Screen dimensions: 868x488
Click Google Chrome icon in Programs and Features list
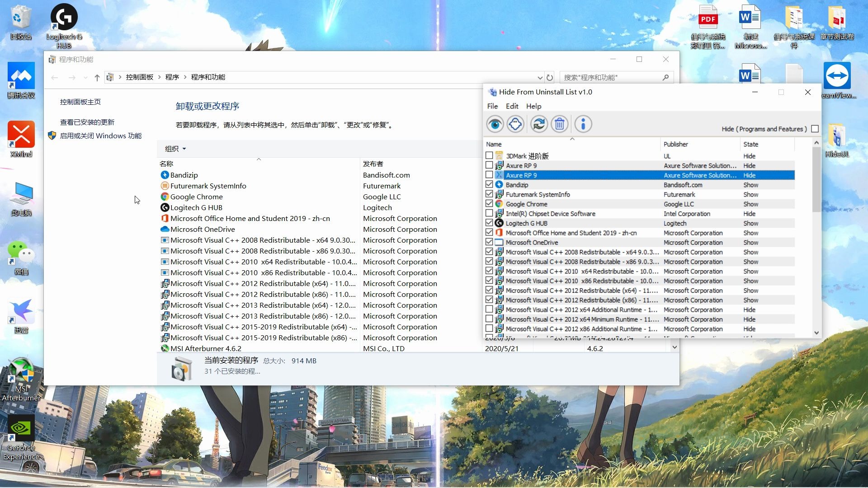click(x=165, y=197)
